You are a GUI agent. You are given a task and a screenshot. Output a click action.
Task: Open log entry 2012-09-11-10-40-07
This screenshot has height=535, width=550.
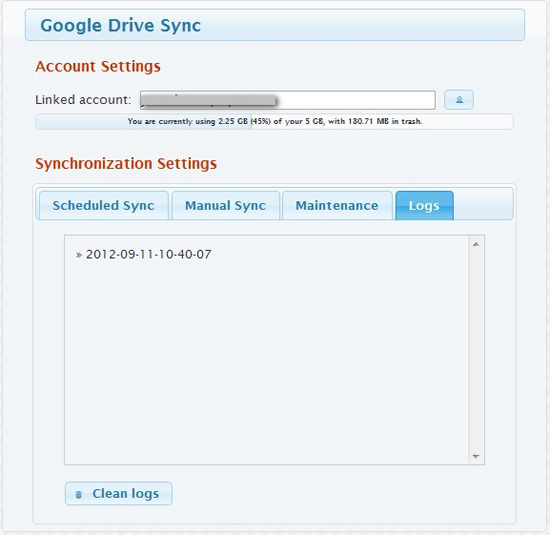point(148,254)
